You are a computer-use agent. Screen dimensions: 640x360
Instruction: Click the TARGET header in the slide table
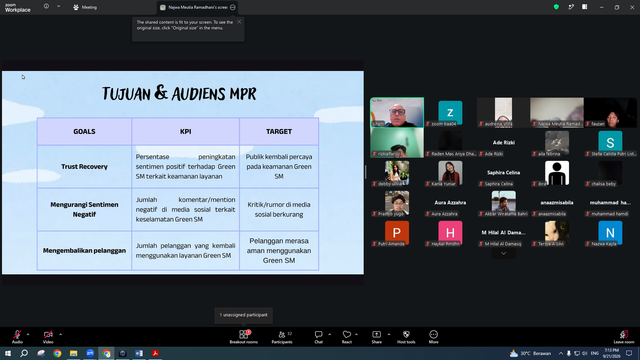click(x=279, y=131)
